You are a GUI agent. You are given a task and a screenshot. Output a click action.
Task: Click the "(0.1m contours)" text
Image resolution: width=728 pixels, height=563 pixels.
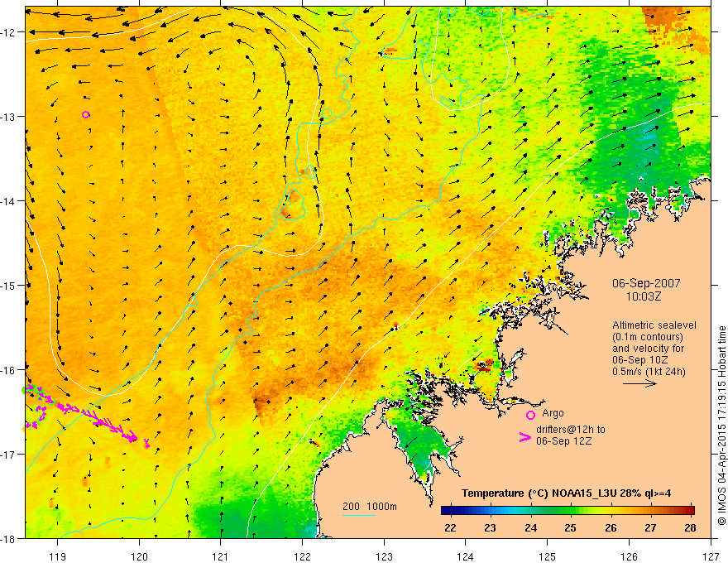point(648,337)
